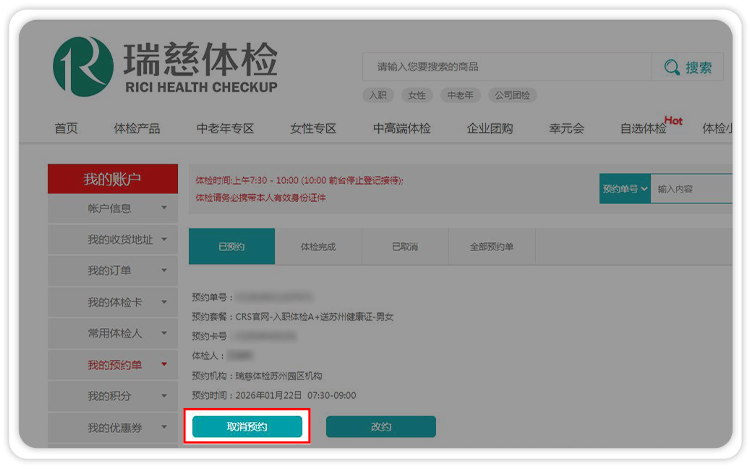The height and width of the screenshot is (469, 750).
Task: Open the 体检产品 navigation menu
Action: [x=136, y=128]
